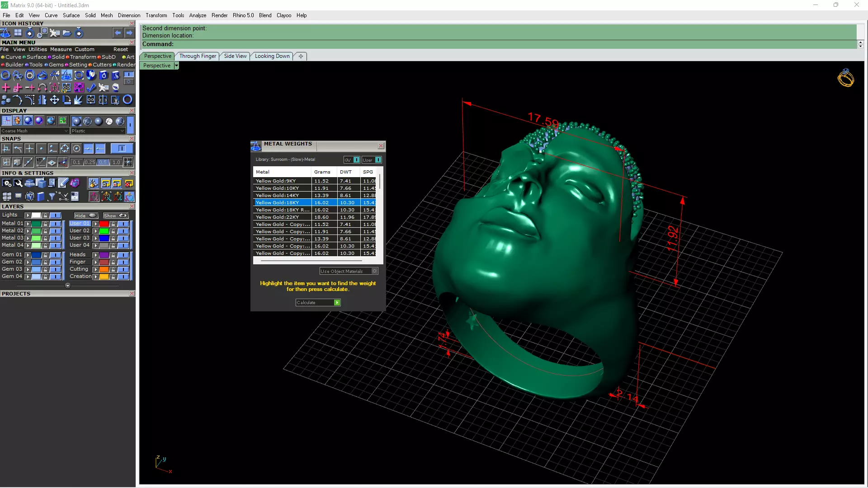Enable the center snap icon
Viewport: 868px width, 488px height.
[76, 149]
